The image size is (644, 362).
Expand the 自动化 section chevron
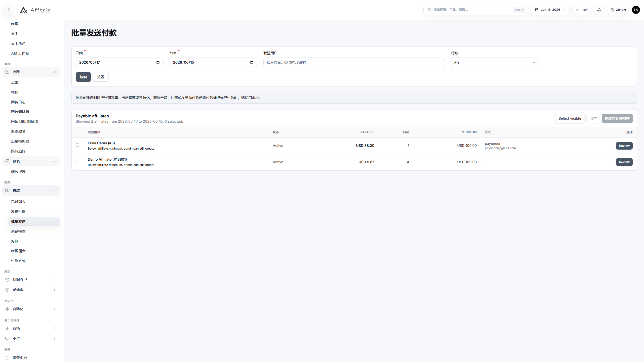coord(55,309)
